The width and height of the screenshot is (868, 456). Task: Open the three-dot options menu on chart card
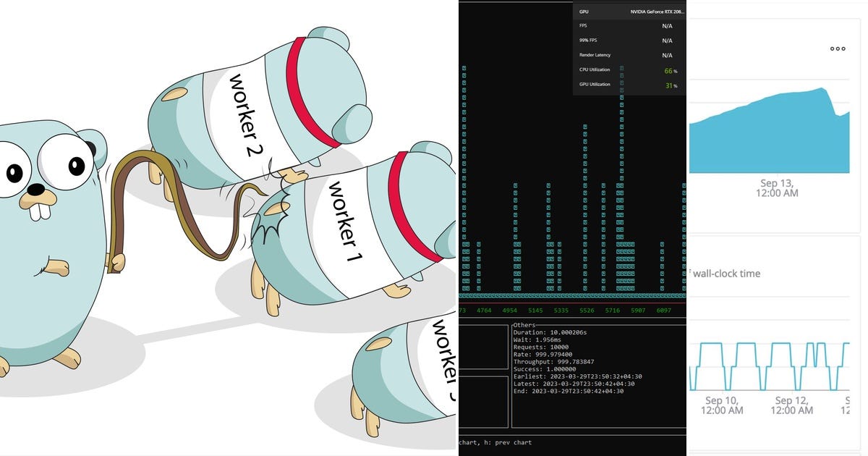pyautogui.click(x=838, y=48)
